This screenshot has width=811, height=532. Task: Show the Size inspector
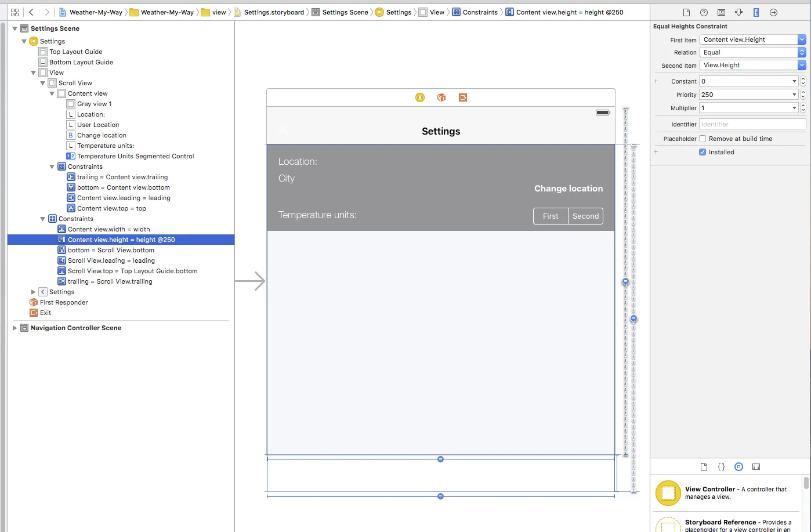pyautogui.click(x=756, y=12)
